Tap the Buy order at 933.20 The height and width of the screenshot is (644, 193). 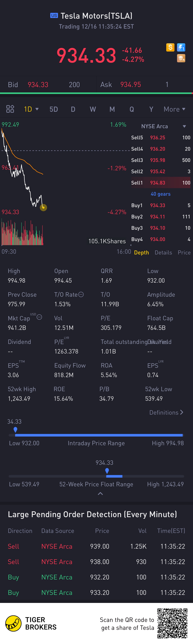click(x=96, y=592)
